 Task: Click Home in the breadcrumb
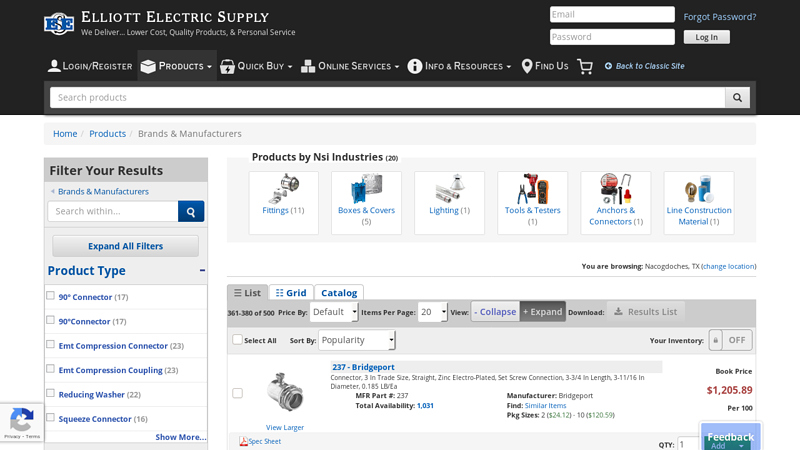tap(65, 134)
